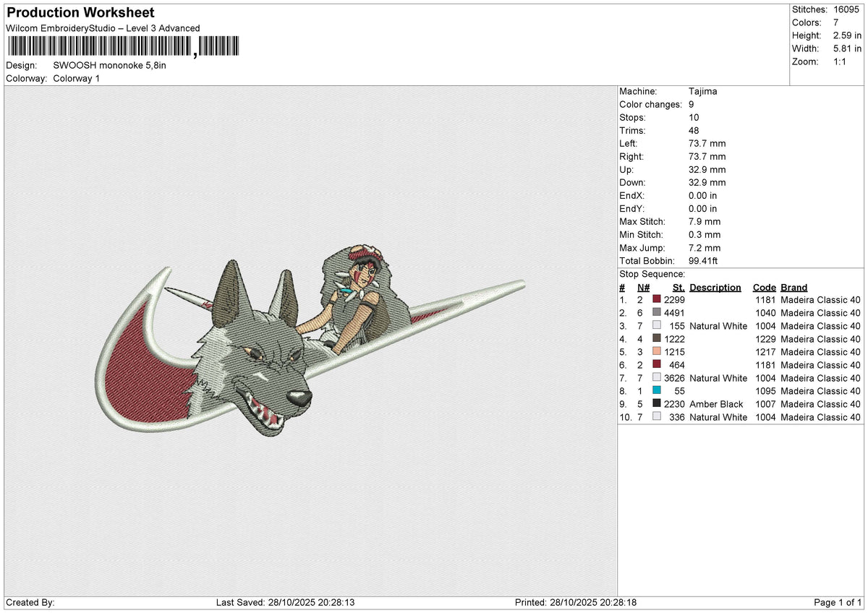Screen dimensions: 868x613
Task: Click the St. column header
Action: coord(678,287)
